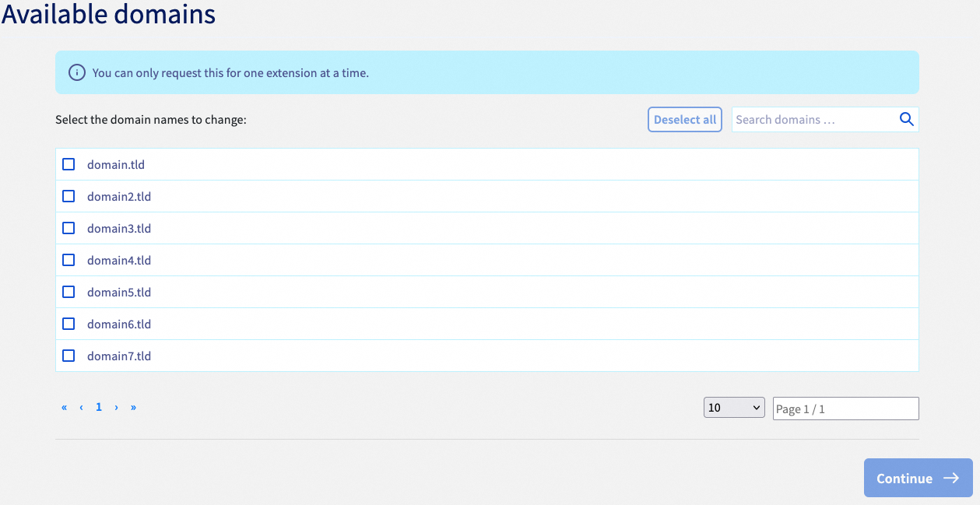
Task: Click the domain6.tld link
Action: 118,324
